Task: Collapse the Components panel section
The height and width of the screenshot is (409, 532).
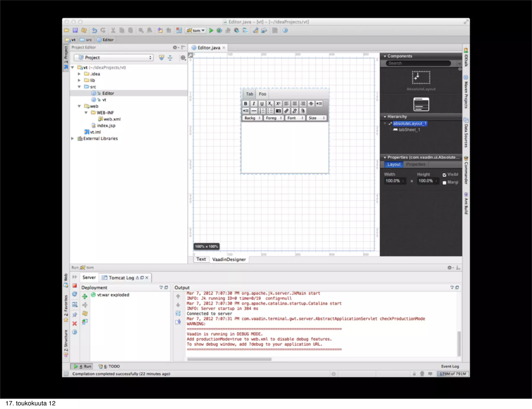Action: pyautogui.click(x=385, y=56)
